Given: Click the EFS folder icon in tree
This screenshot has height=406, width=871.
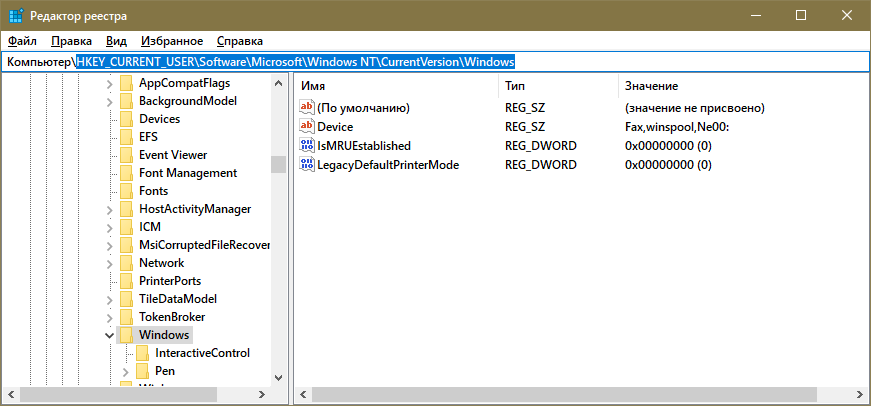Looking at the screenshot, I should tap(126, 137).
